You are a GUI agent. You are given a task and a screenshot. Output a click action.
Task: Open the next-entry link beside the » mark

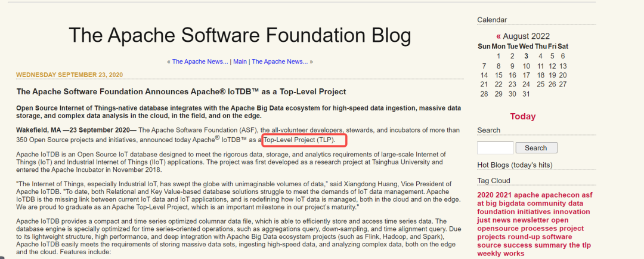280,61
